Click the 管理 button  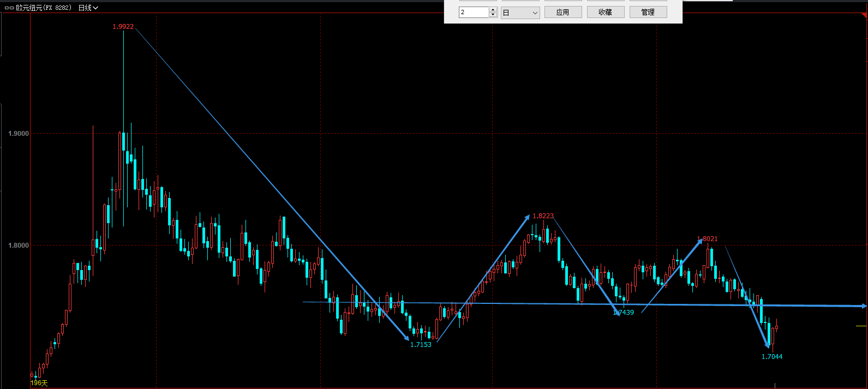tap(648, 12)
